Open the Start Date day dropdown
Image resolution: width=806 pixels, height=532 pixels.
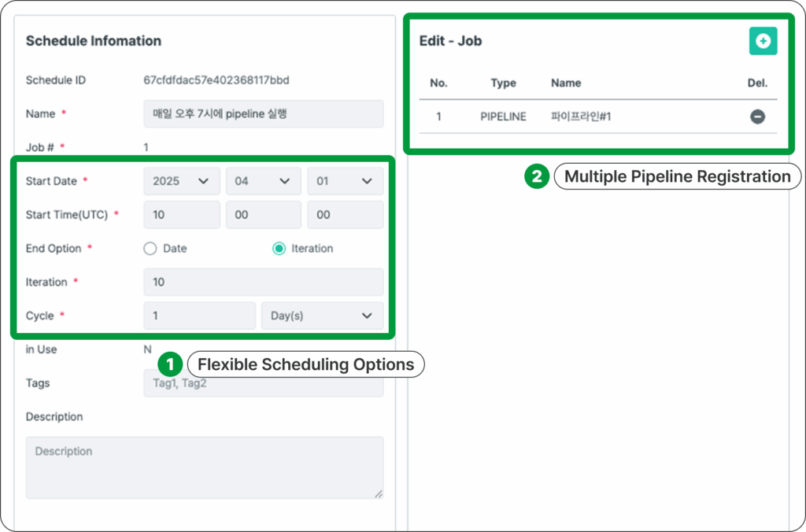pos(345,181)
